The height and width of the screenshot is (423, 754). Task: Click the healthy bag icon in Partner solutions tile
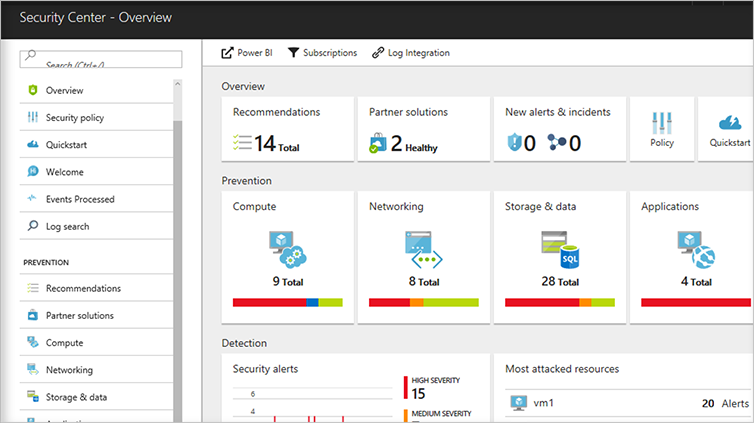point(377,143)
